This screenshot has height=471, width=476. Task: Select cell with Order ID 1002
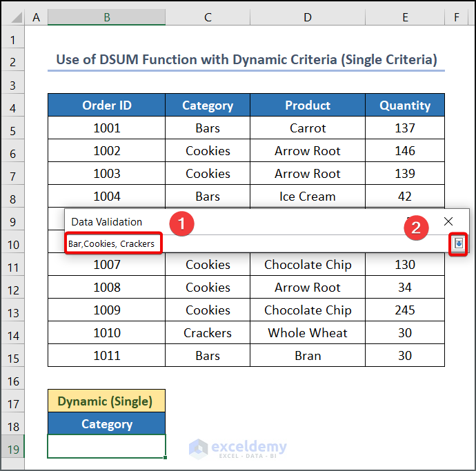point(106,151)
